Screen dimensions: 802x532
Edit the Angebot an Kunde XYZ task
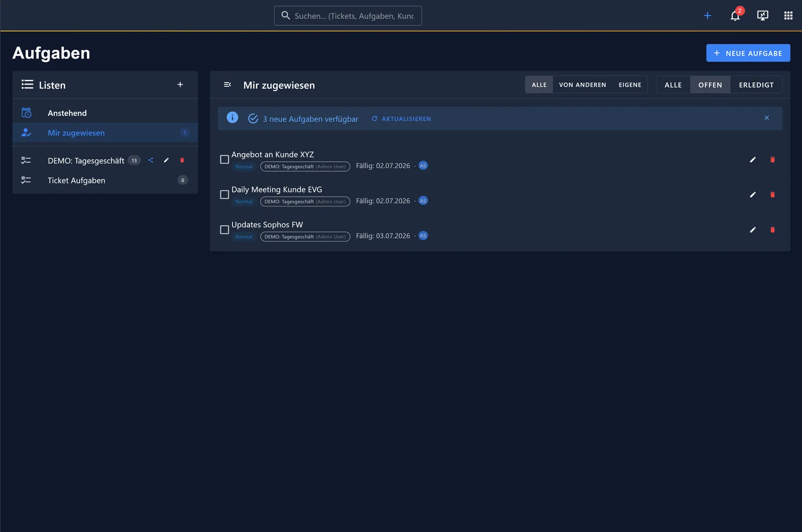pos(753,160)
